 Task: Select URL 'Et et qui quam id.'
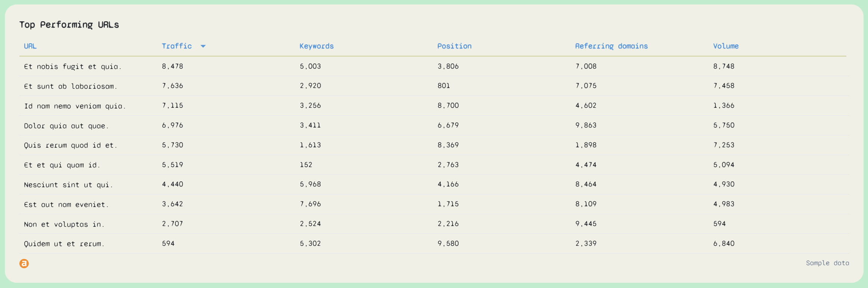tap(62, 165)
